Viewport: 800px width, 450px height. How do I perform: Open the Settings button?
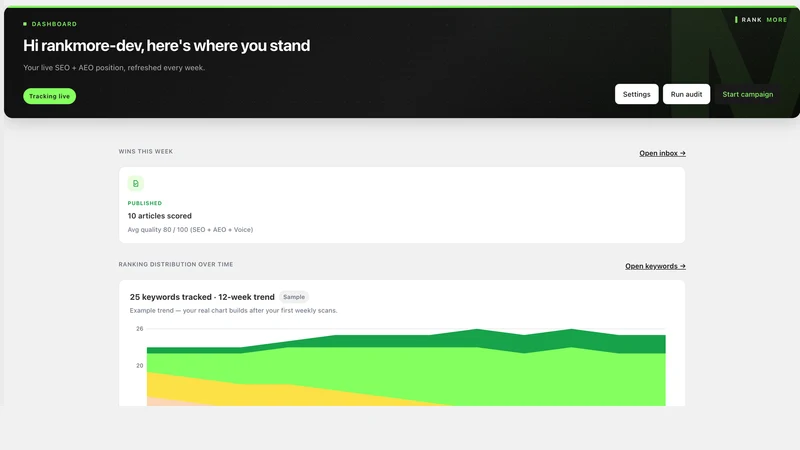tap(636, 94)
